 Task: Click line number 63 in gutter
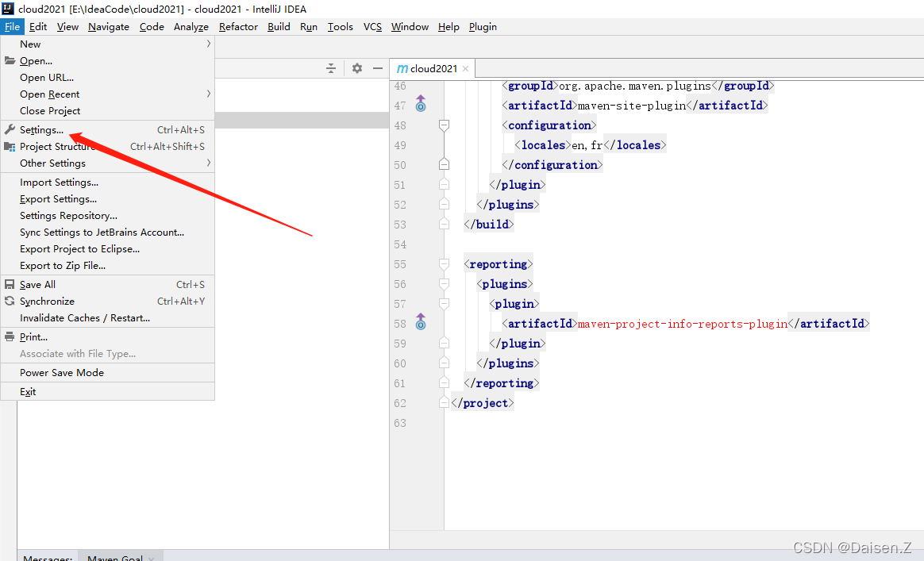[x=400, y=423]
